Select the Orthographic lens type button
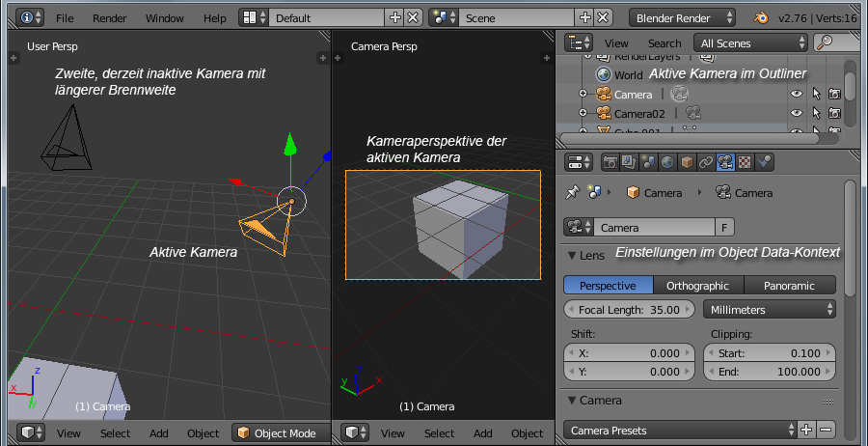This screenshot has height=446, width=868. click(x=698, y=285)
